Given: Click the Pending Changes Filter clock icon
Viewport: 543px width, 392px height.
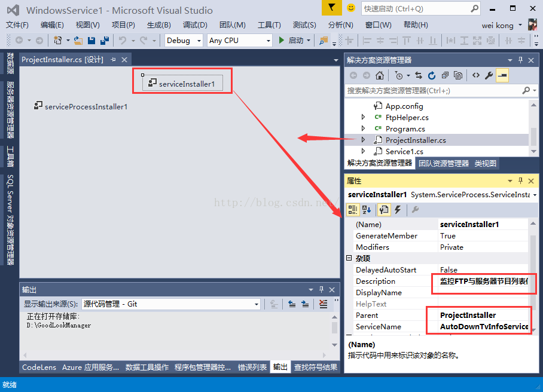Looking at the screenshot, I should (399, 75).
